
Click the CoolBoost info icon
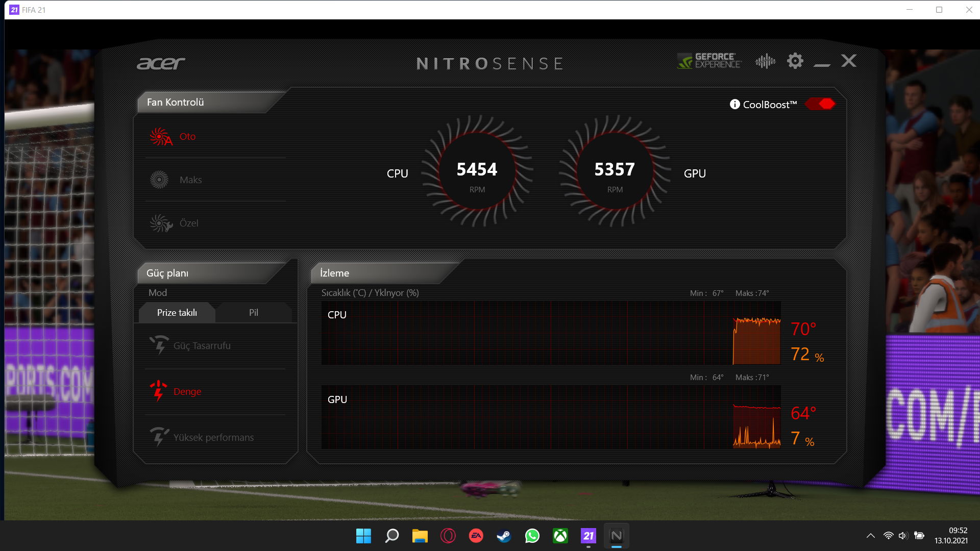point(734,104)
